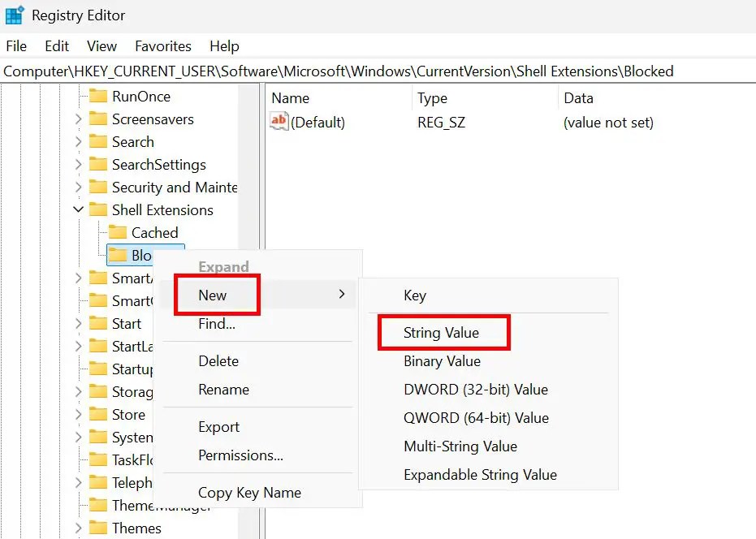The height and width of the screenshot is (539, 756).
Task: Select the Shell Extensions tree label
Action: click(x=162, y=210)
